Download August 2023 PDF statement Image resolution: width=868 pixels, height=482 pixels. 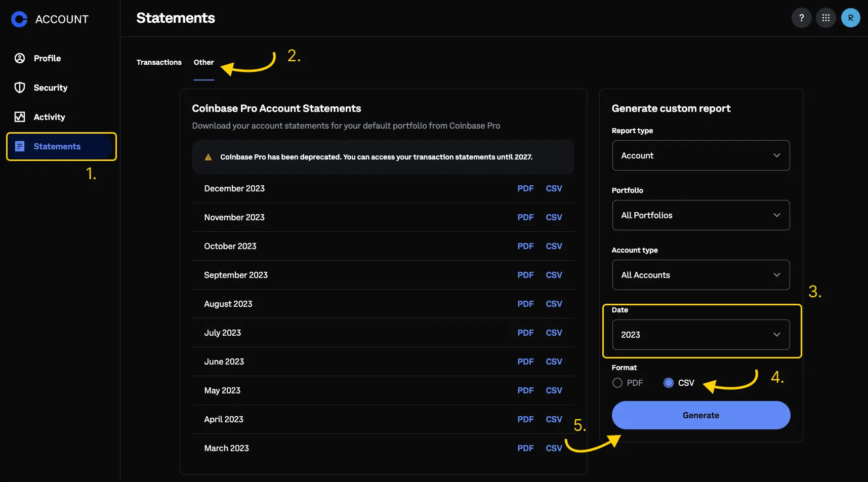pos(525,304)
